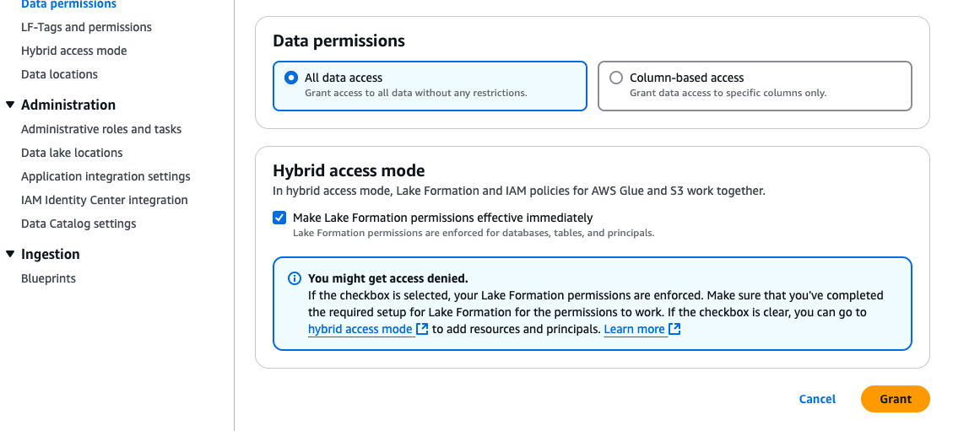
Task: Open LF-Tags and permissions page
Action: 86,28
